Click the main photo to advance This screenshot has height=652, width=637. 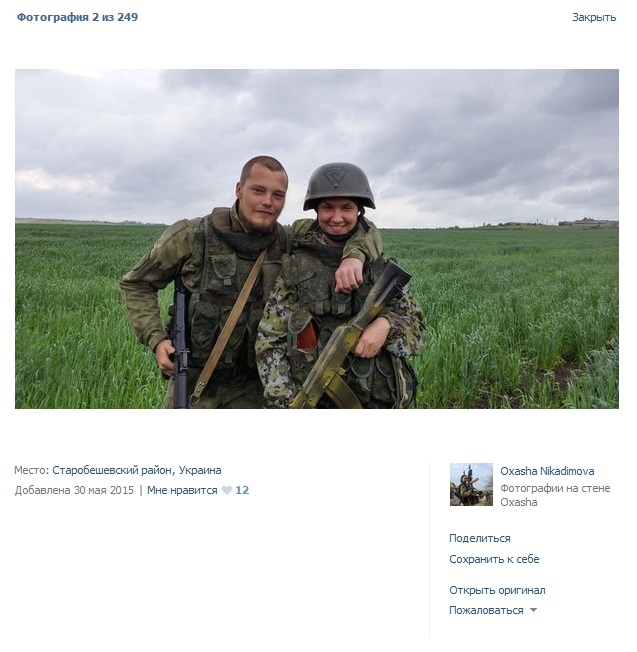pos(317,239)
